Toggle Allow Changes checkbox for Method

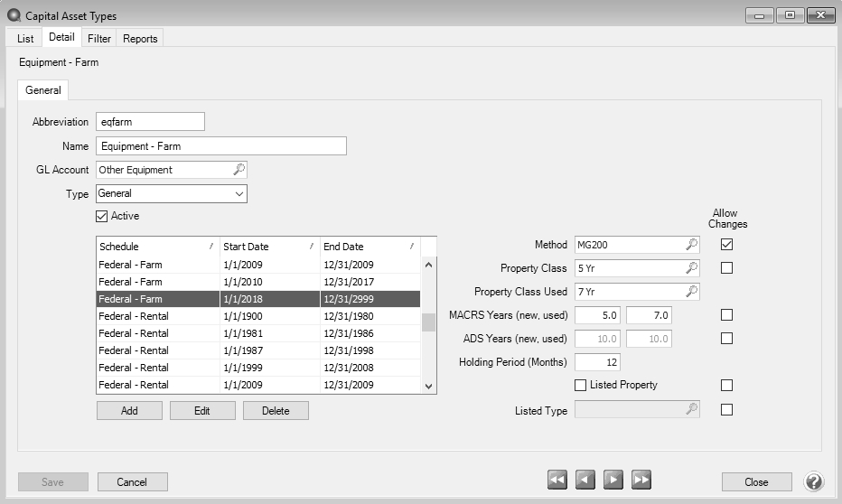(x=727, y=245)
